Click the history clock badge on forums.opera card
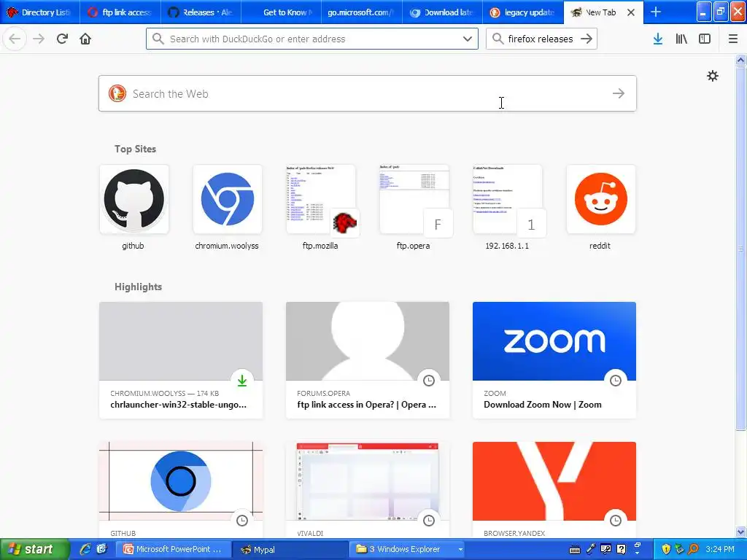The image size is (747, 560). [429, 381]
